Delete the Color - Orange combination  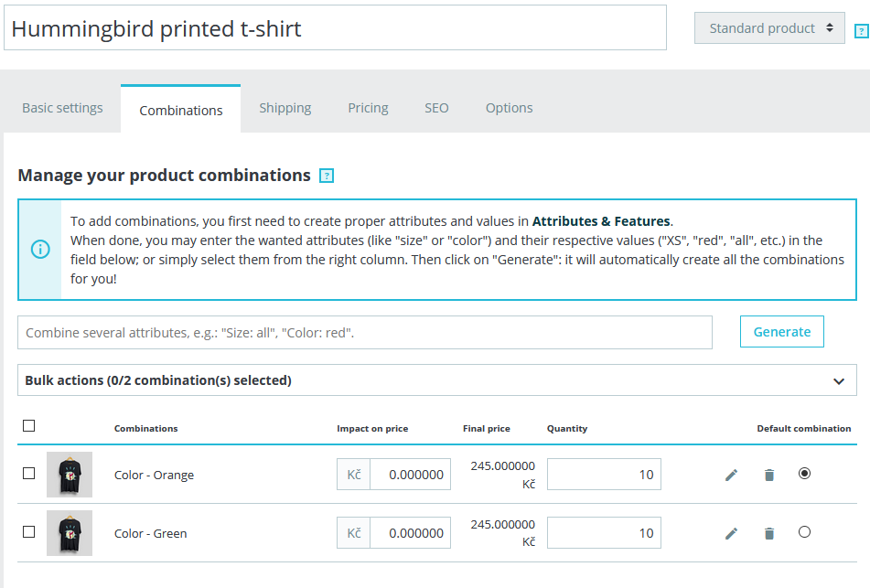pyautogui.click(x=769, y=475)
